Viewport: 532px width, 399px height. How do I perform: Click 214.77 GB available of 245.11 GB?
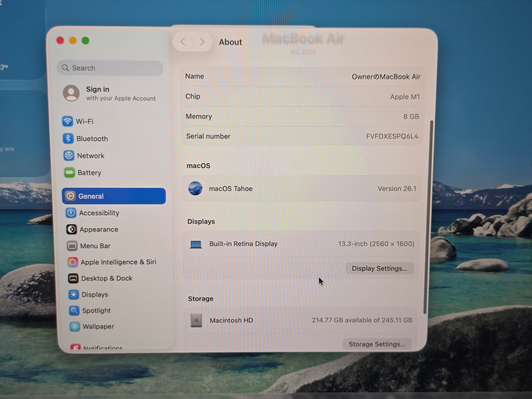(x=362, y=320)
